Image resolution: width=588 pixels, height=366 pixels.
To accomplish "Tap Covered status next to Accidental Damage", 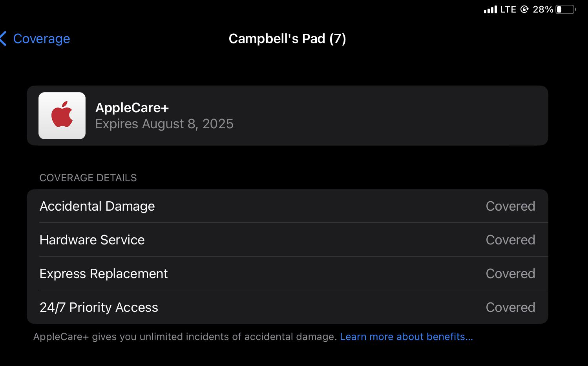I will 510,206.
